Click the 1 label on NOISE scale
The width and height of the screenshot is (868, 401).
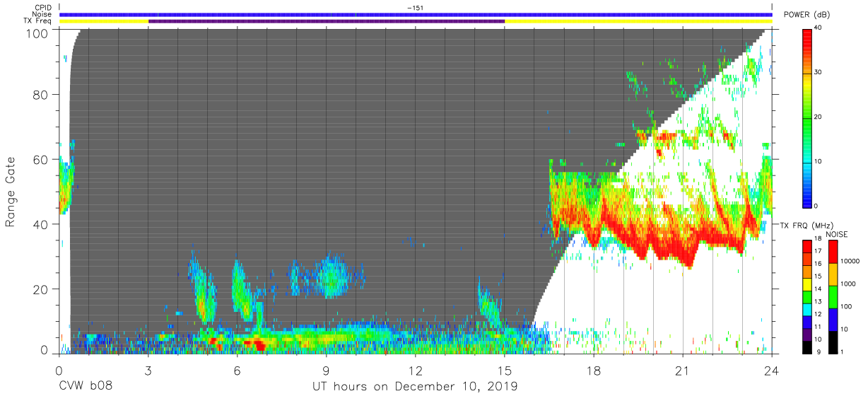(843, 351)
